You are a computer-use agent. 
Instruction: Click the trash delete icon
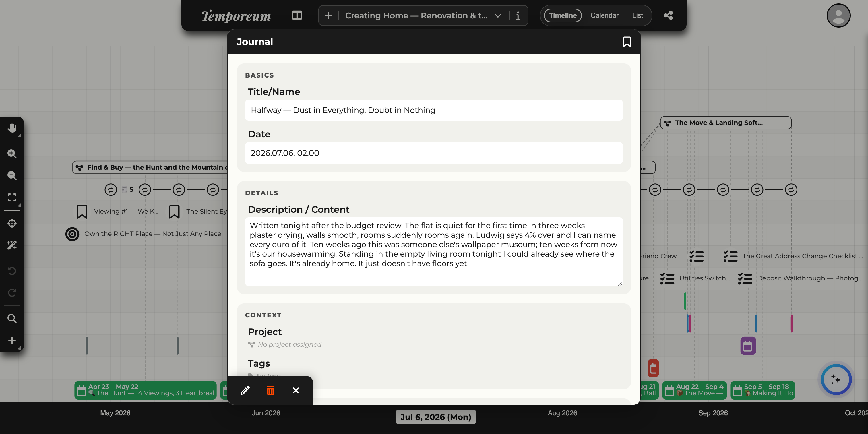click(270, 390)
